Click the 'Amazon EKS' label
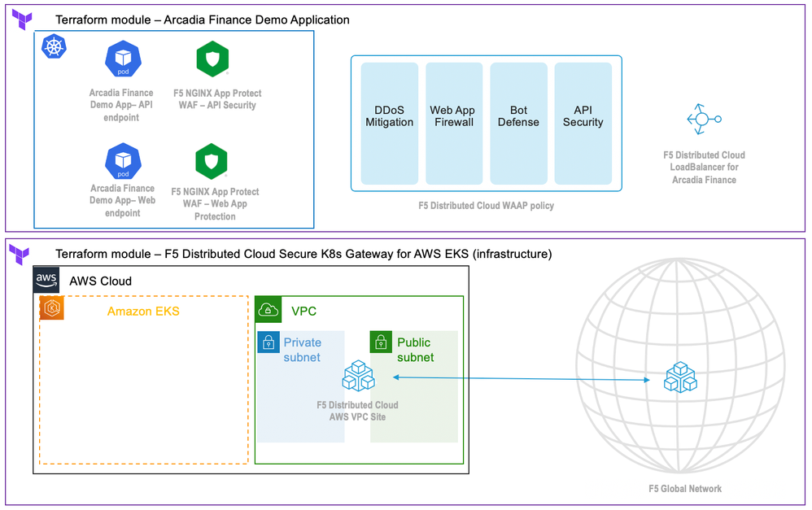The height and width of the screenshot is (510, 812). [x=143, y=312]
